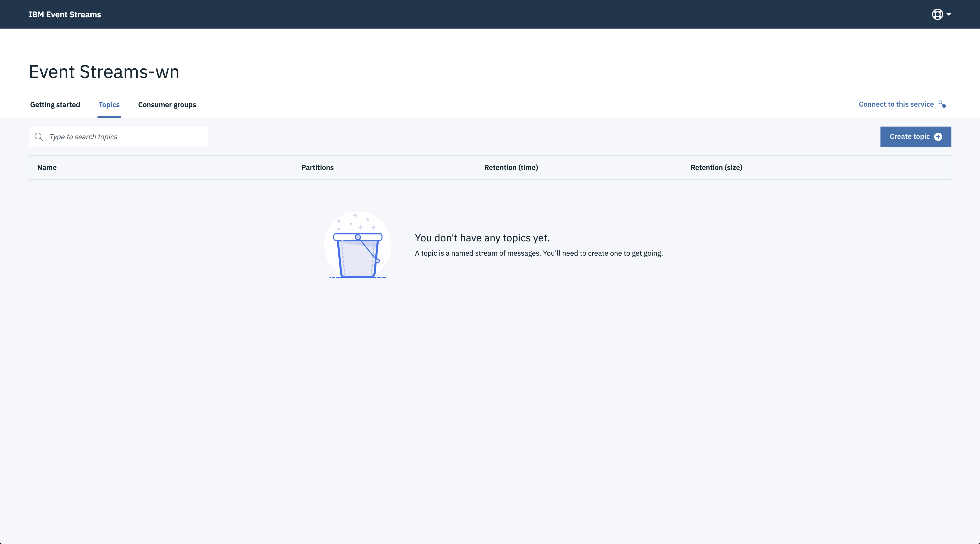Image resolution: width=980 pixels, height=544 pixels.
Task: Click the Connect to this service link
Action: tap(896, 104)
